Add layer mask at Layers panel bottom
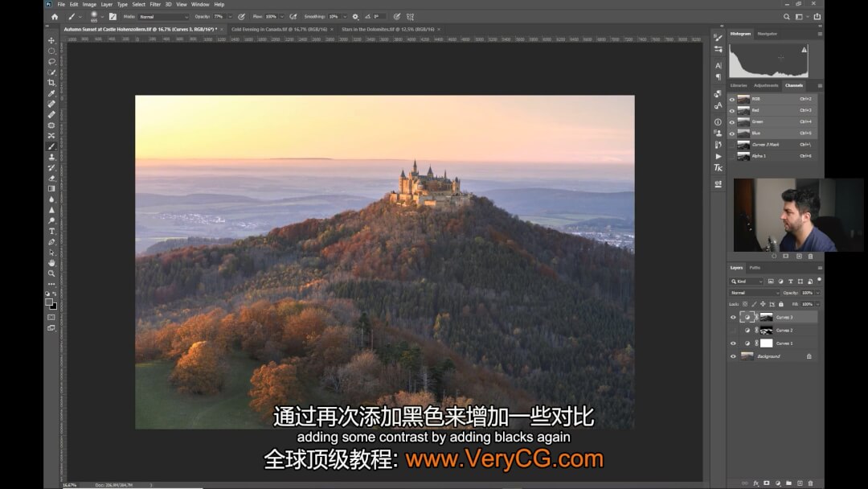This screenshot has height=489, width=868. coord(767,483)
